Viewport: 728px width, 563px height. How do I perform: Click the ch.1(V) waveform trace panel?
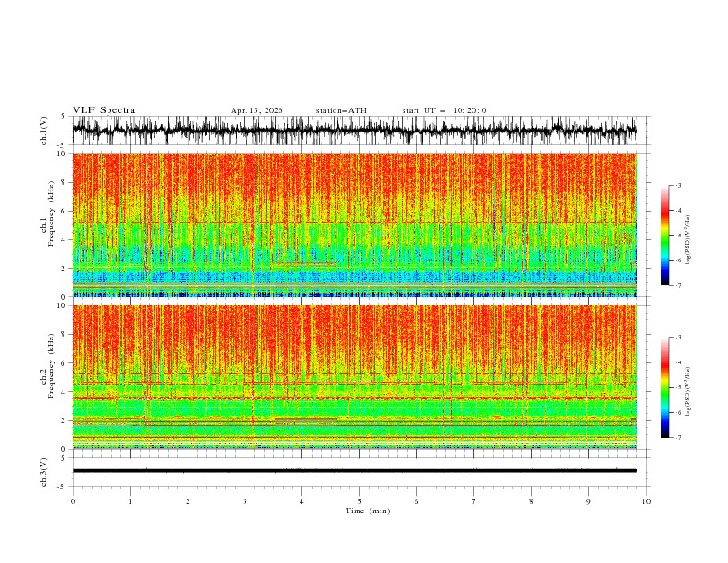tap(360, 131)
